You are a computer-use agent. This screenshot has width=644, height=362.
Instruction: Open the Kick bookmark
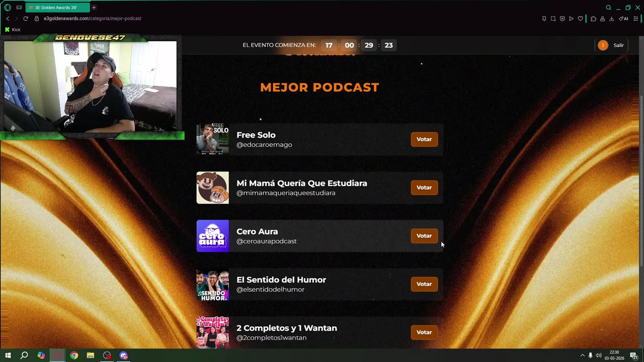(x=13, y=30)
